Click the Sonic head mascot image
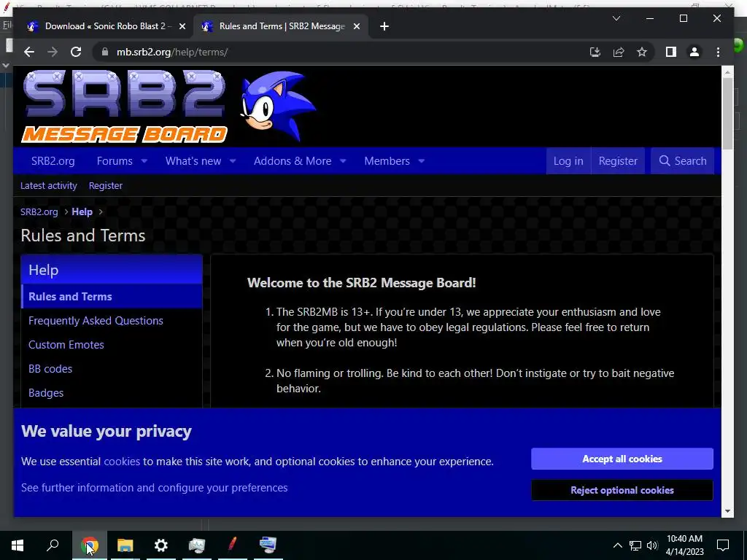 [278, 106]
